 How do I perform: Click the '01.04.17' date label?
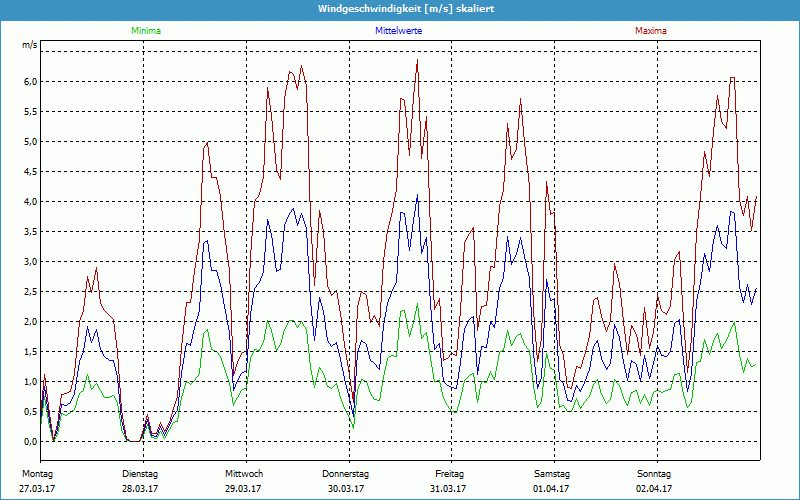pyautogui.click(x=551, y=488)
